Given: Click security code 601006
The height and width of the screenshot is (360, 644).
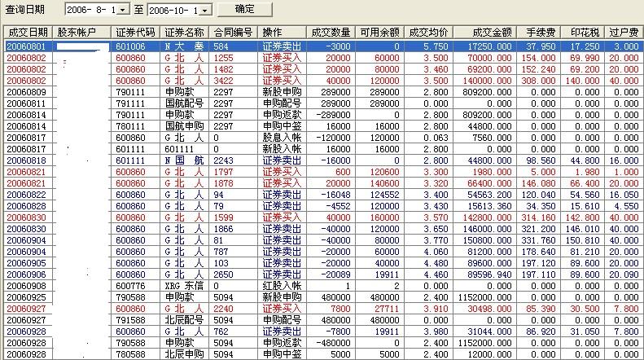Looking at the screenshot, I should click(130, 46).
